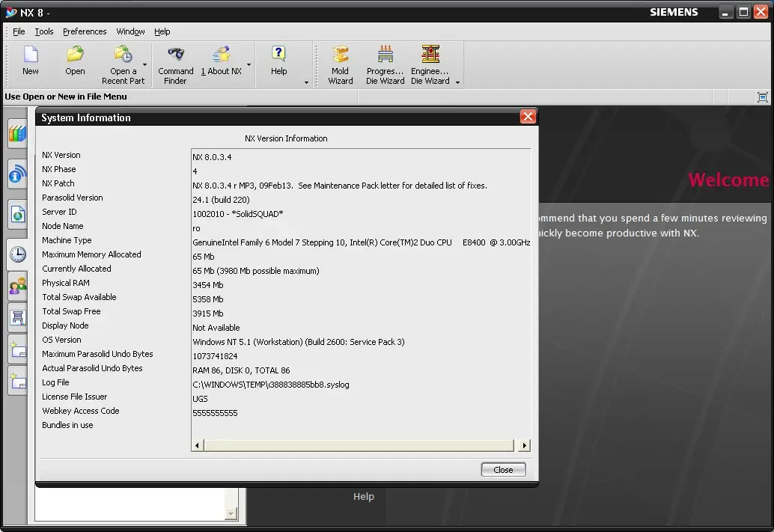Click the horizontal scrollbar track in info list
Image resolution: width=774 pixels, height=532 pixels.
point(359,446)
